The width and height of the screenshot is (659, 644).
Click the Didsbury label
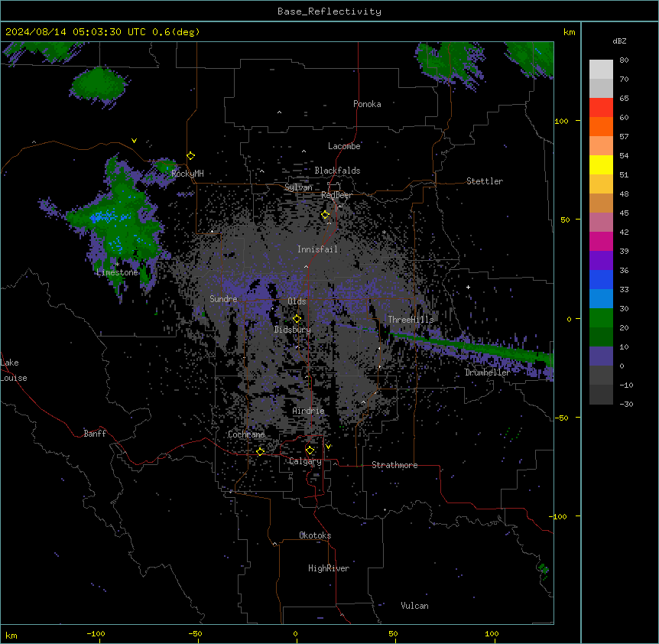[293, 330]
